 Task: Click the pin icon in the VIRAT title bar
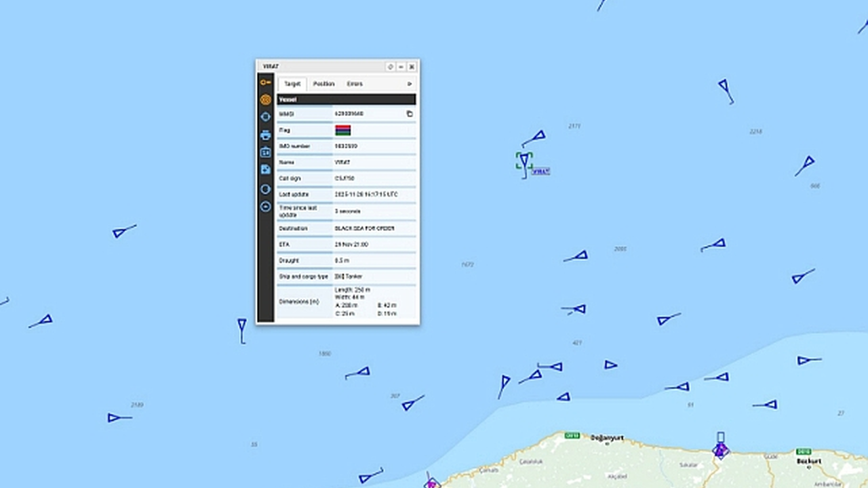pyautogui.click(x=390, y=66)
